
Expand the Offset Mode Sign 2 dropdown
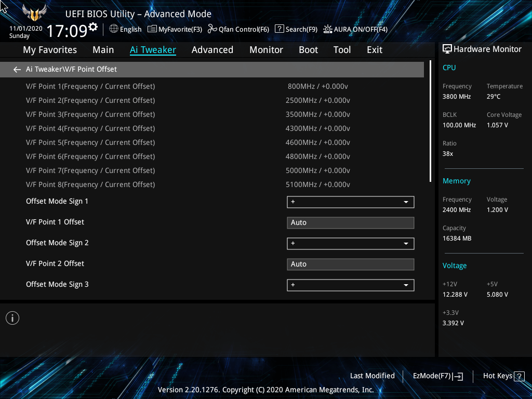coord(351,244)
